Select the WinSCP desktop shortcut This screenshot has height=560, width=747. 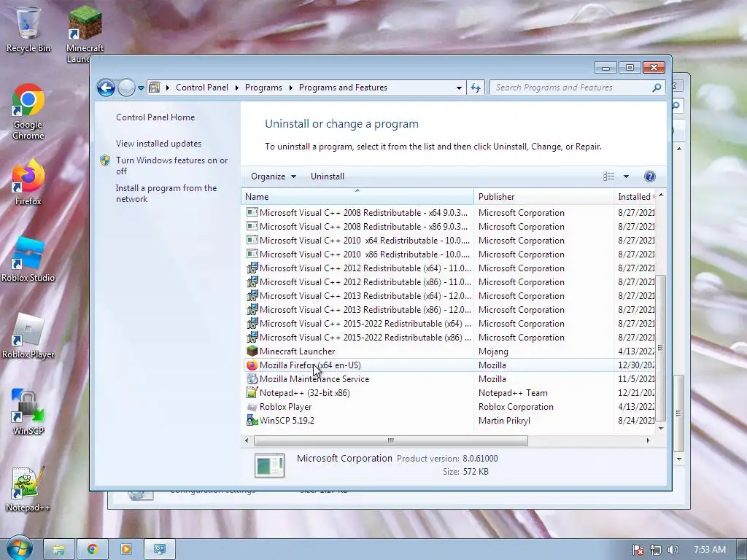tap(28, 413)
